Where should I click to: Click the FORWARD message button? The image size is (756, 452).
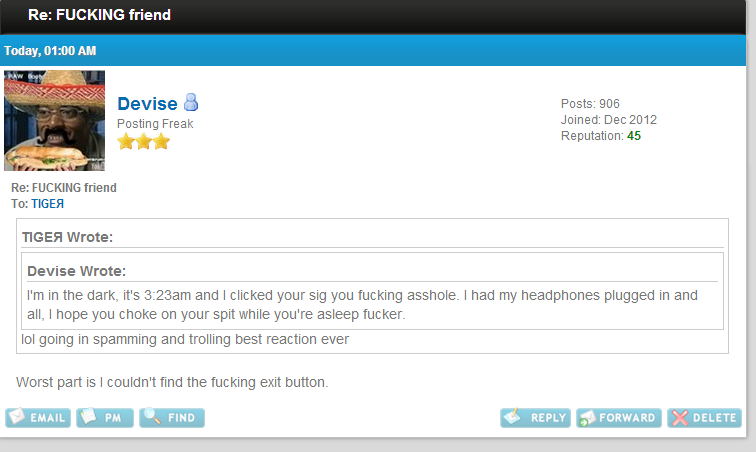pyautogui.click(x=618, y=418)
